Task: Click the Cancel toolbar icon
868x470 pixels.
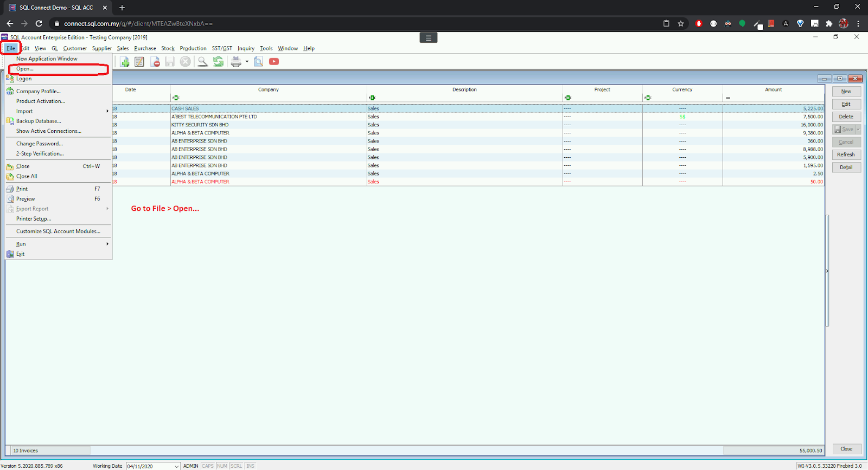Action: pyautogui.click(x=186, y=62)
